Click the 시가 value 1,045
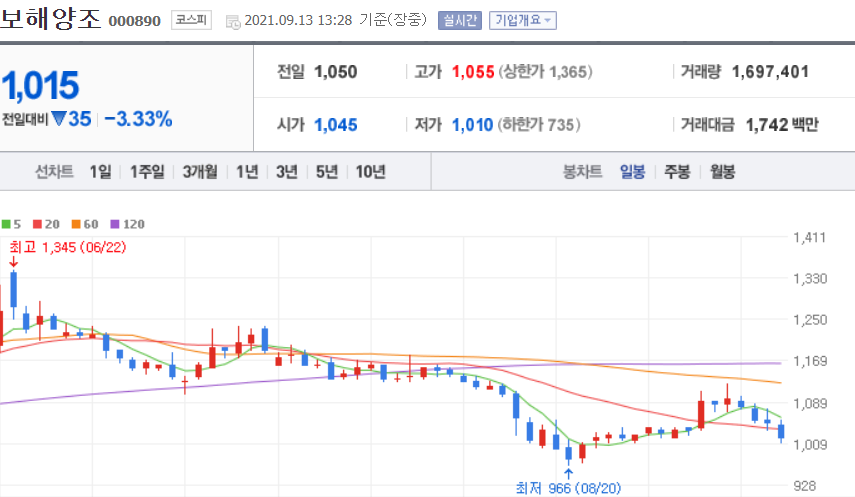Viewport: 855px width, 497px height. (336, 125)
